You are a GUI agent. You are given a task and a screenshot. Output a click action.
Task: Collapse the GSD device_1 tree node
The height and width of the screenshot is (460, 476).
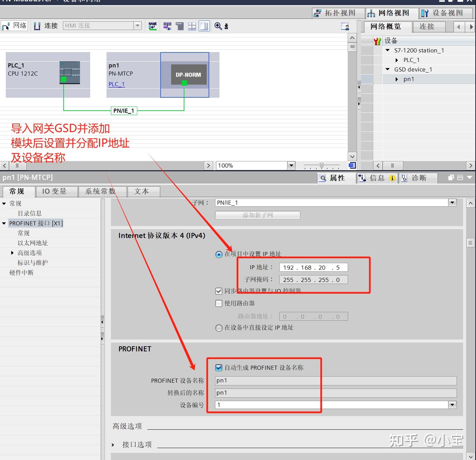coord(387,69)
